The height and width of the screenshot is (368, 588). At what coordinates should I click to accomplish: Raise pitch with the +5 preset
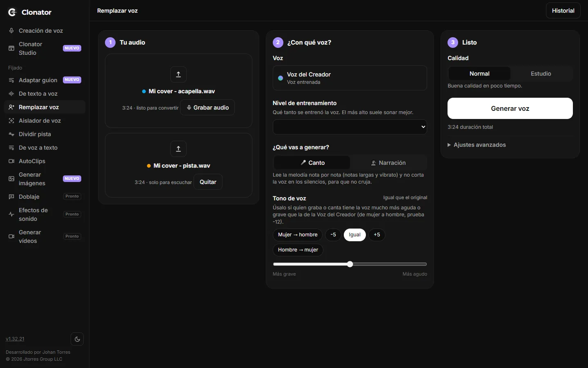click(377, 235)
